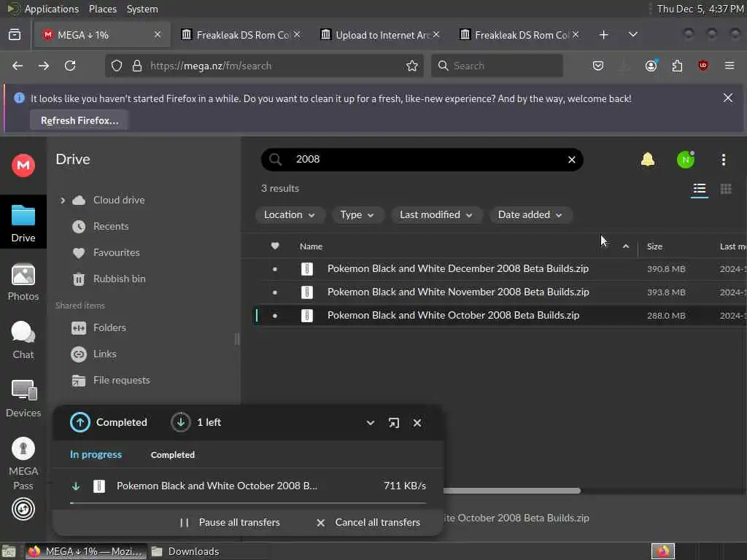Show Completed transfers tab
The height and width of the screenshot is (560, 747).
click(x=172, y=455)
